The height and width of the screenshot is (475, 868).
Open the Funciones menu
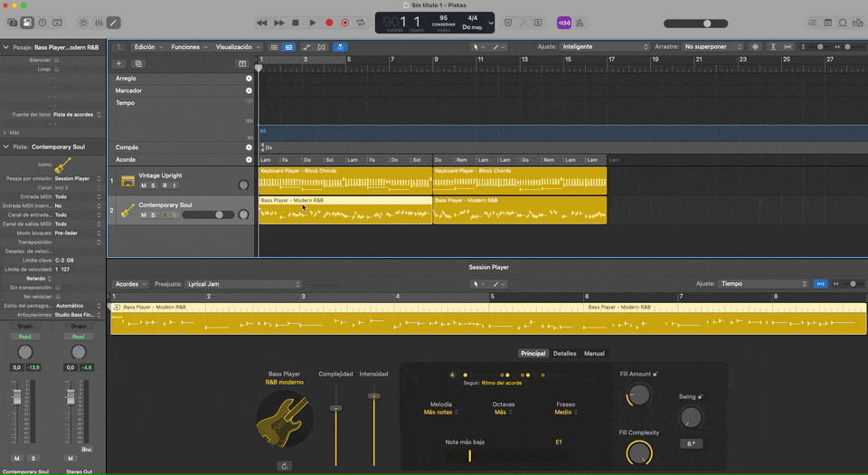(189, 47)
